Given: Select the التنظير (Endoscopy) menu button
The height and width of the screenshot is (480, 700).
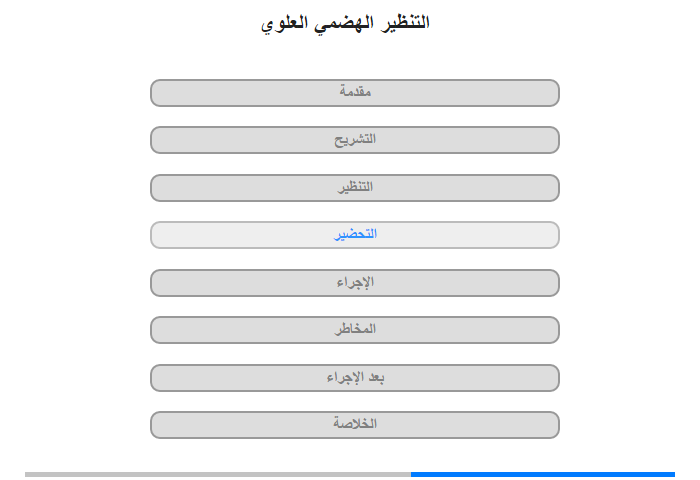Looking at the screenshot, I should coord(355,188).
